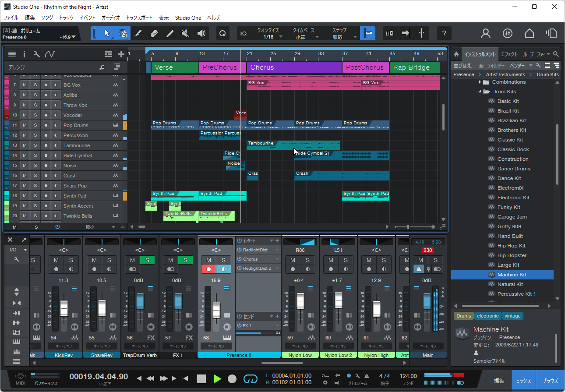
Task: Expand the Combinations folder in the browser
Action: pyautogui.click(x=480, y=81)
